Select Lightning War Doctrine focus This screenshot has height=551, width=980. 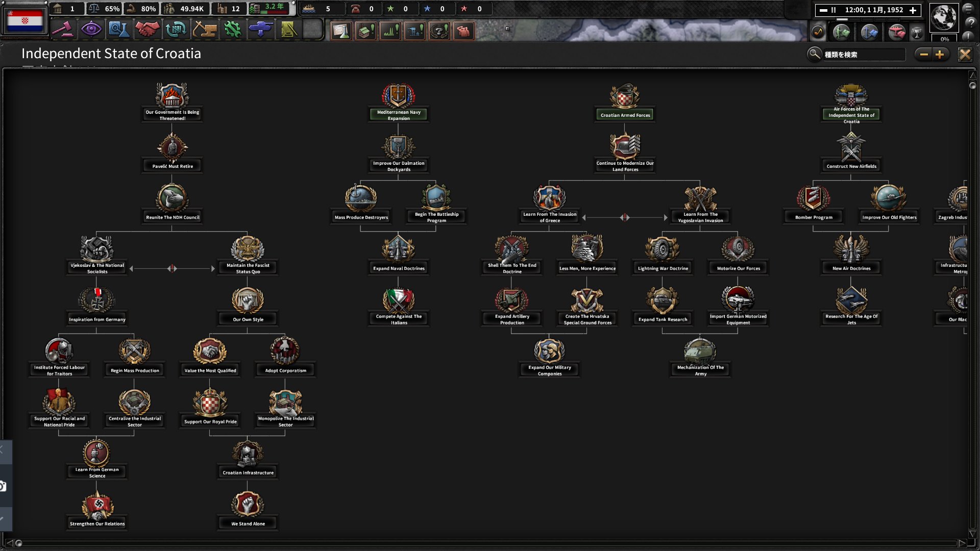point(663,255)
